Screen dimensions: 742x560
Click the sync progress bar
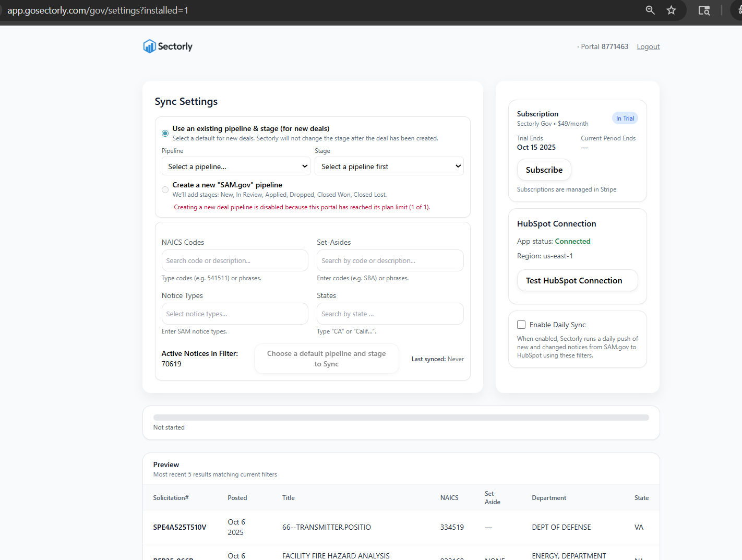point(401,418)
